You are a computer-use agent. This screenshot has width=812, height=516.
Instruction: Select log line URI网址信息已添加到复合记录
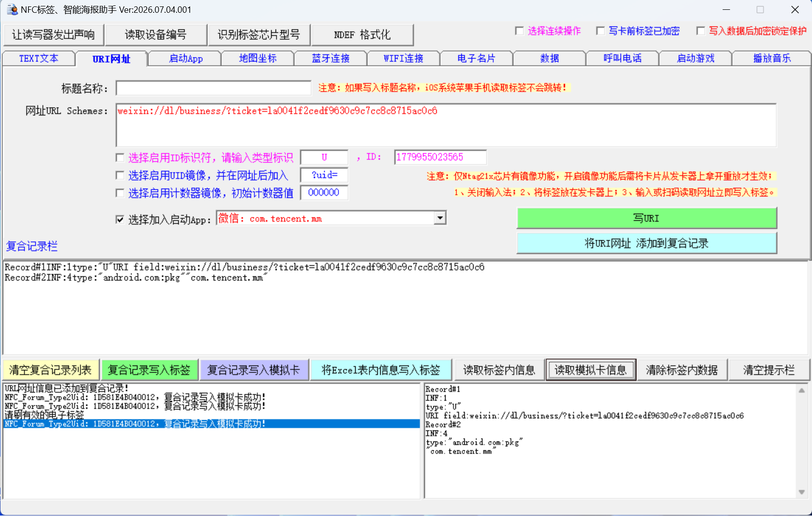66,388
